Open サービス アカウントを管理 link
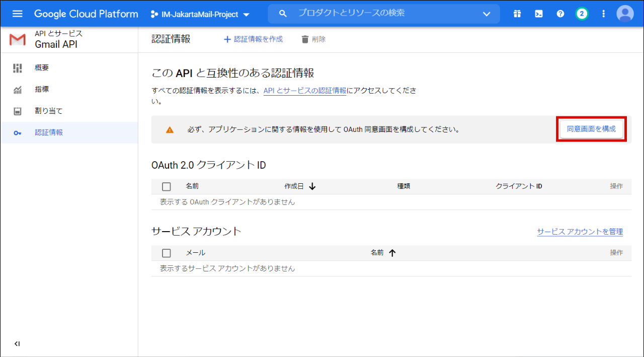This screenshot has width=644, height=357. click(580, 232)
